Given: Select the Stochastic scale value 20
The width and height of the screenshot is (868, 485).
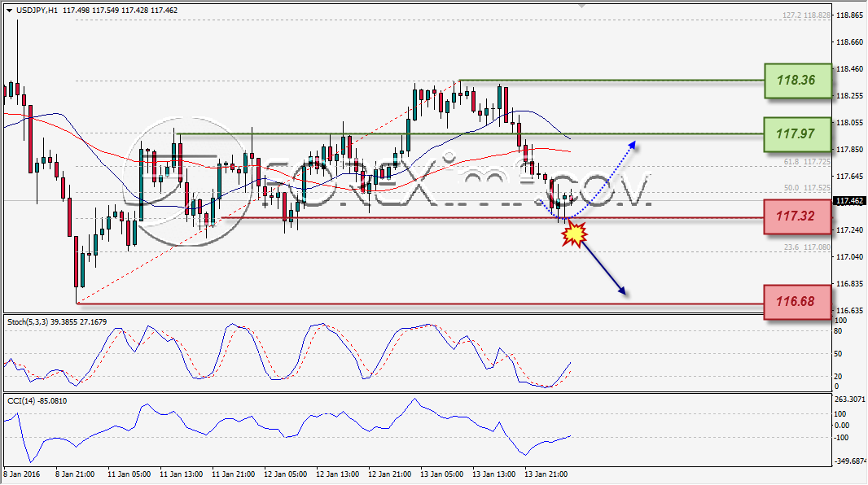Looking at the screenshot, I should click(x=838, y=377).
